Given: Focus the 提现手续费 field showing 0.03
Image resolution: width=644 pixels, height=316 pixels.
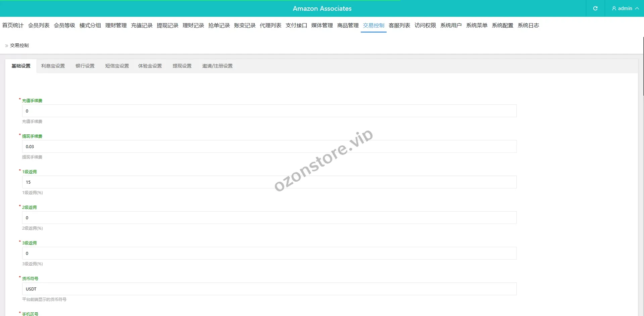Looking at the screenshot, I should coord(269,147).
